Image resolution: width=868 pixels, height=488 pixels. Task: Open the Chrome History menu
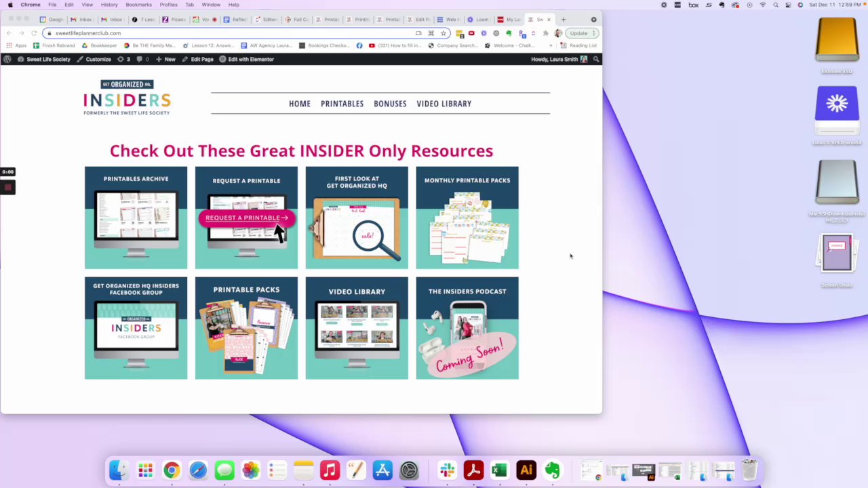(x=109, y=5)
